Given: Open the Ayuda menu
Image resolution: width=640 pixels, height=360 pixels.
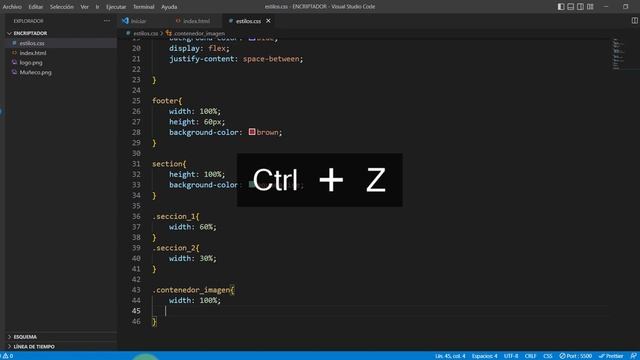Looking at the screenshot, I should click(169, 7).
